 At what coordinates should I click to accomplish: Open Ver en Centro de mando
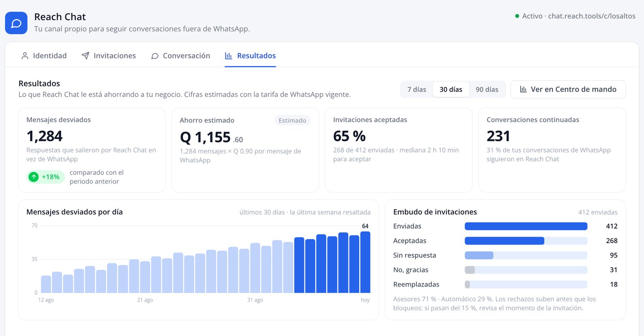[568, 89]
